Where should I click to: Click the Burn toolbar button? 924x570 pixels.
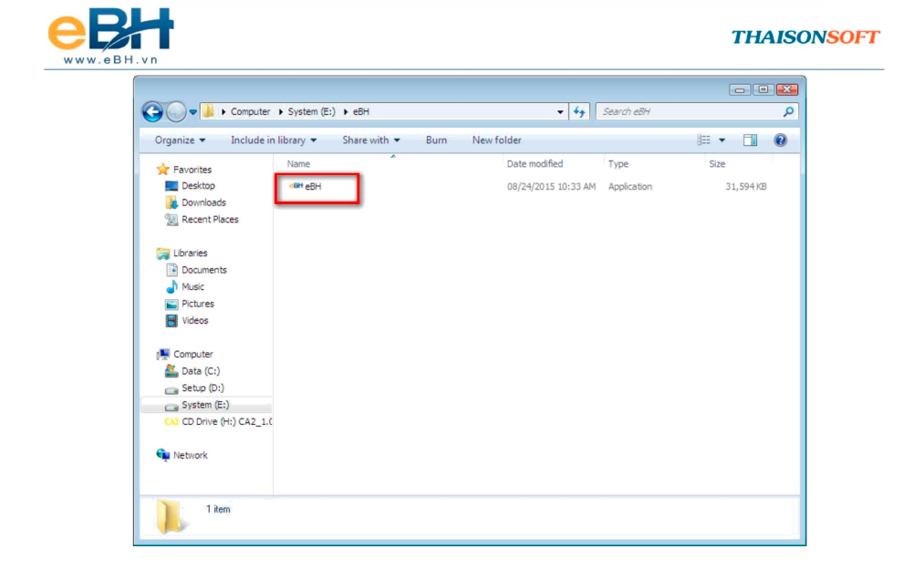436,140
